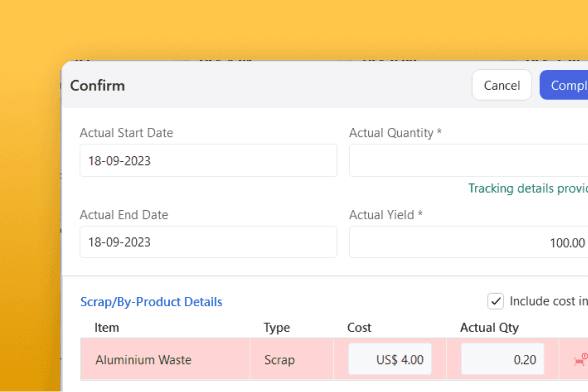Open the Tracking details provided link
Screen dimensions: 588x392
pos(528,188)
